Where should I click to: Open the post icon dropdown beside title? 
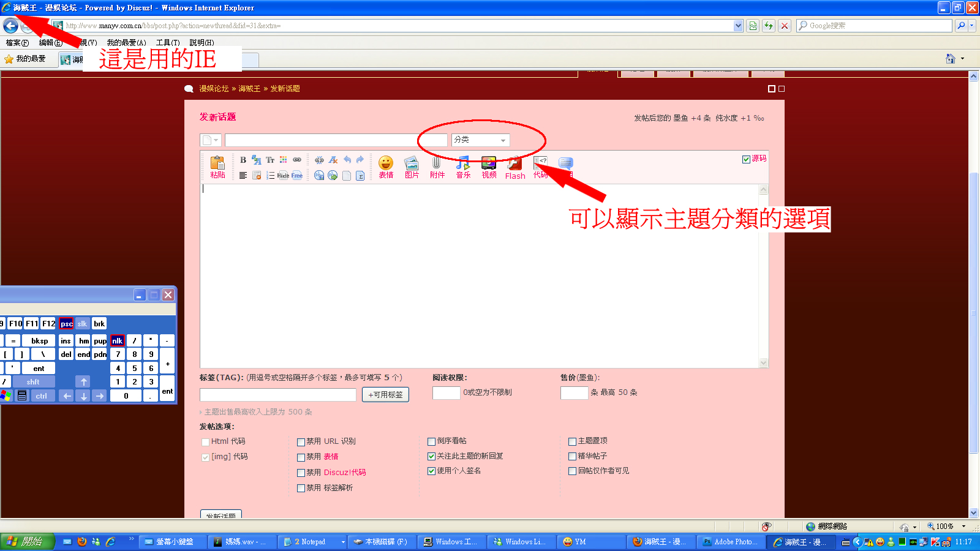tap(210, 140)
